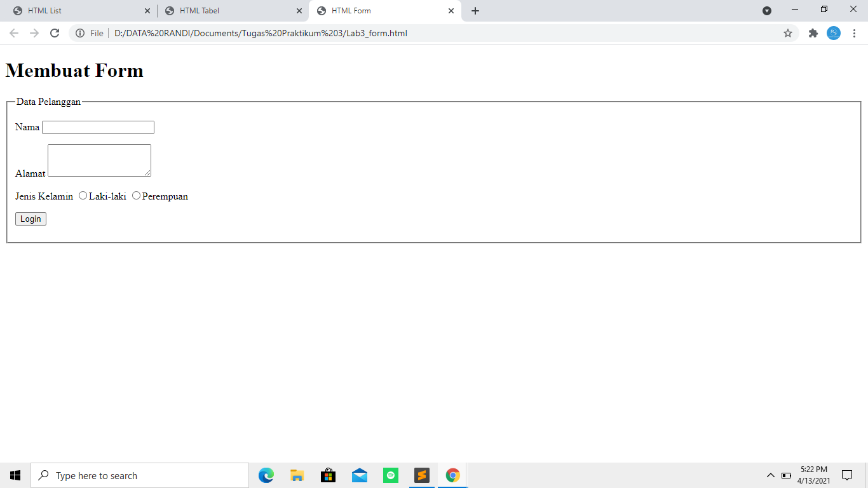Screen dimensions: 868x488
Task: Open a new browser tab
Action: coord(475,10)
